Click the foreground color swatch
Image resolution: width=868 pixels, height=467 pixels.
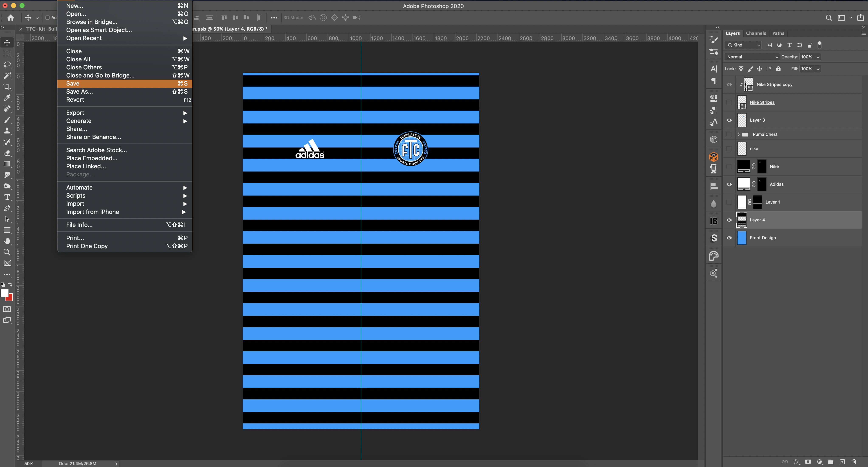pos(5,293)
